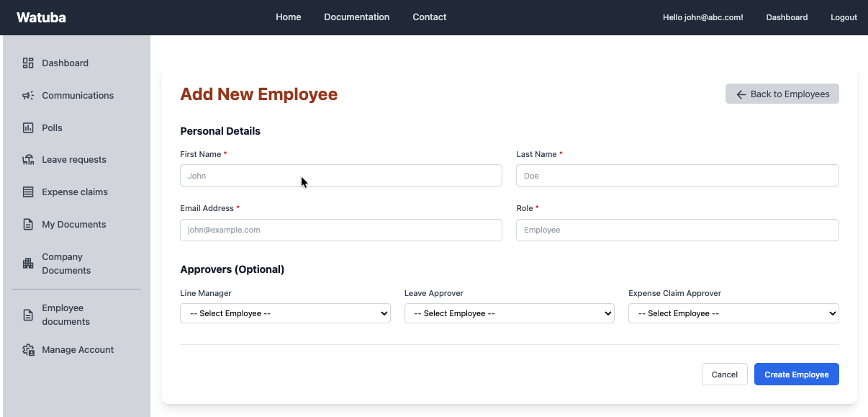Open the Leave Approver dropdown
The width and height of the screenshot is (868, 417).
(510, 313)
